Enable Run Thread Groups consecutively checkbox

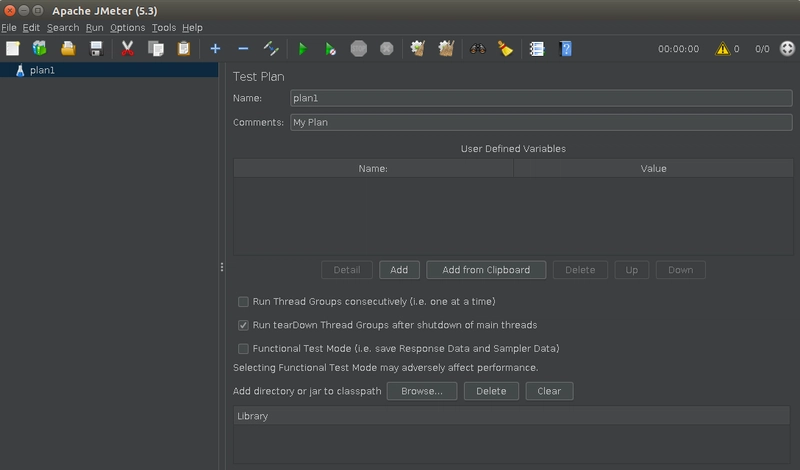tap(243, 302)
